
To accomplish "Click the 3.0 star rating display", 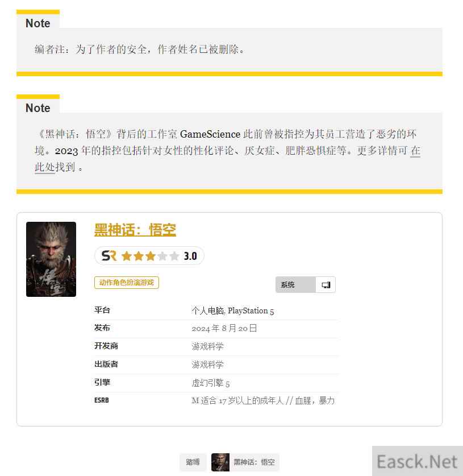I will tap(149, 256).
